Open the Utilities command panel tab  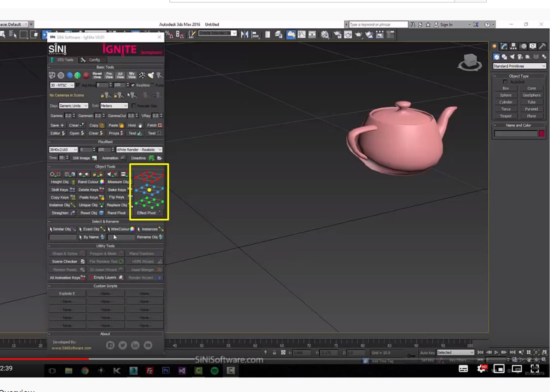point(542,46)
